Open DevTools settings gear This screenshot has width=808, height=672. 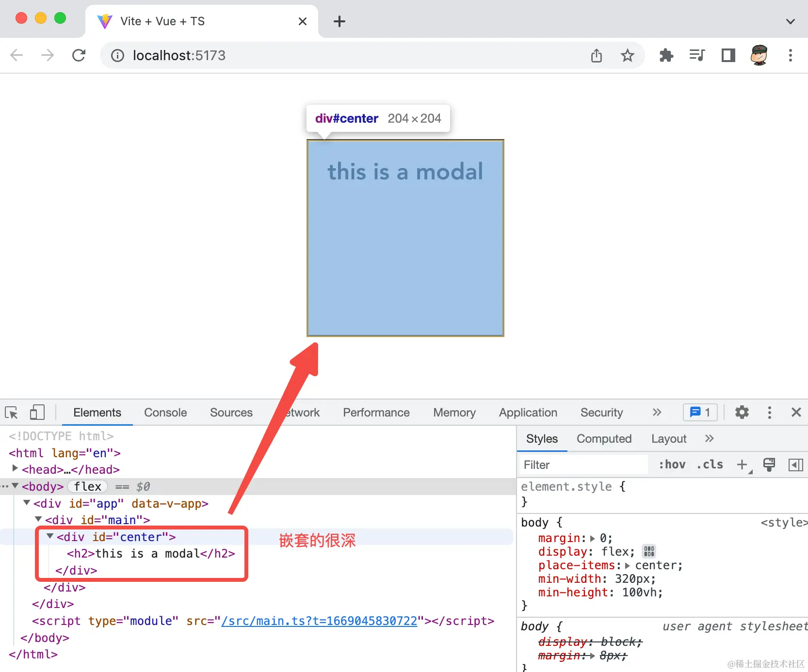pos(742,413)
